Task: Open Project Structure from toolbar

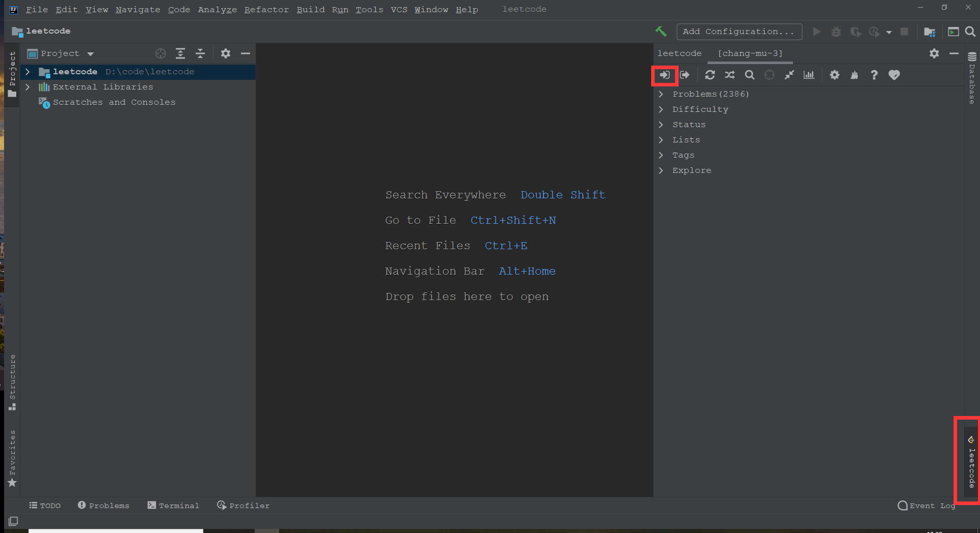Action: point(930,32)
